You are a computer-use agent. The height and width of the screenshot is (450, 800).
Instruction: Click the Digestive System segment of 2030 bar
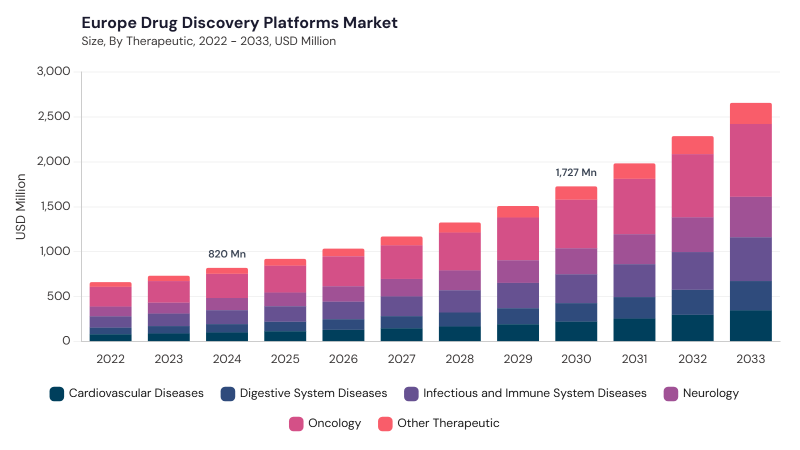click(576, 313)
